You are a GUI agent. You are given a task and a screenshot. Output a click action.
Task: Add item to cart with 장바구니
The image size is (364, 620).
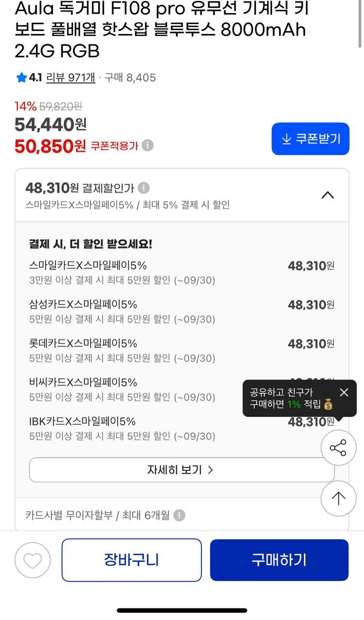(x=131, y=560)
